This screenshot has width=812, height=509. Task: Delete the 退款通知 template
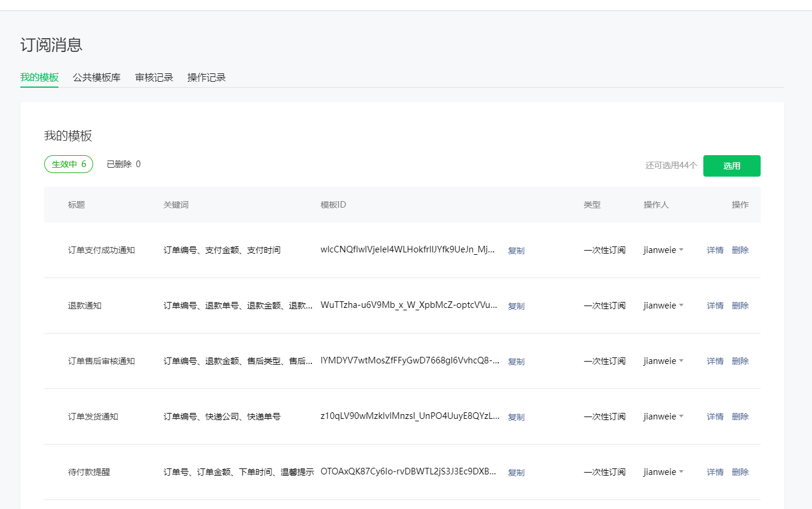pyautogui.click(x=740, y=306)
